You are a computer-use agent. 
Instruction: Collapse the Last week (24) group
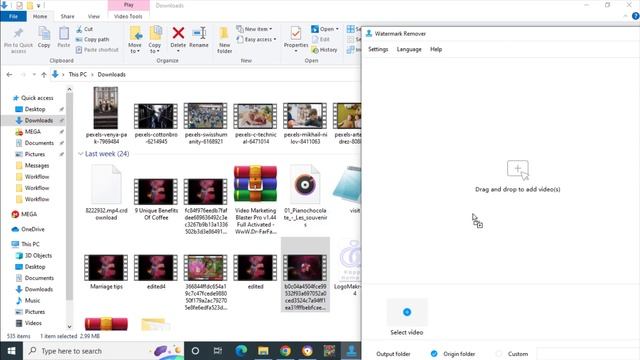click(x=80, y=154)
